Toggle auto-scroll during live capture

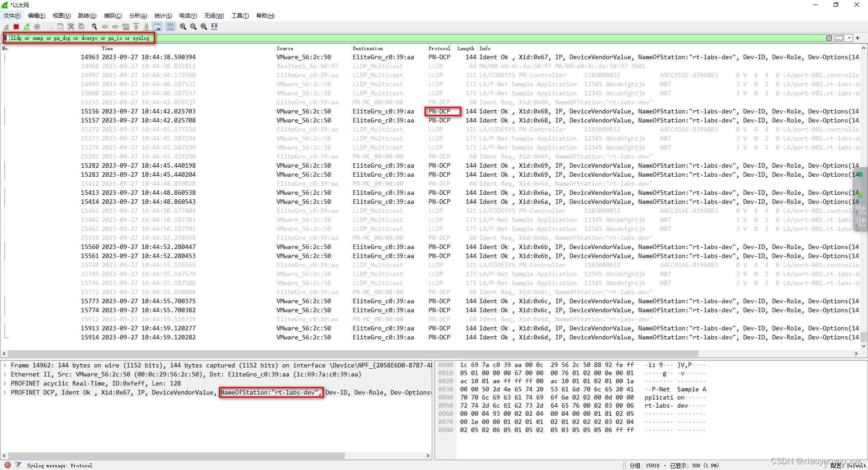(157, 27)
